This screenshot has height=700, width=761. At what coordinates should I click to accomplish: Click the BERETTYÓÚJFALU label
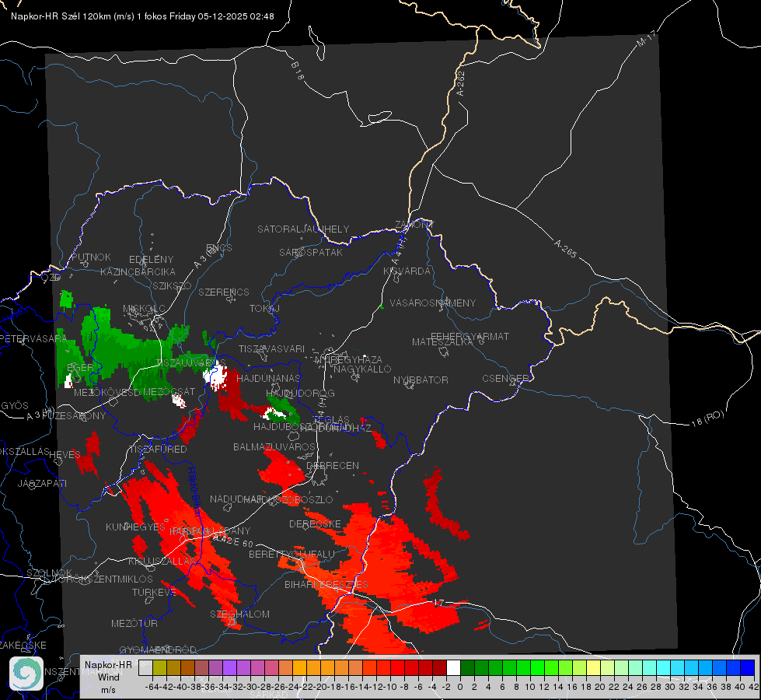tap(291, 555)
